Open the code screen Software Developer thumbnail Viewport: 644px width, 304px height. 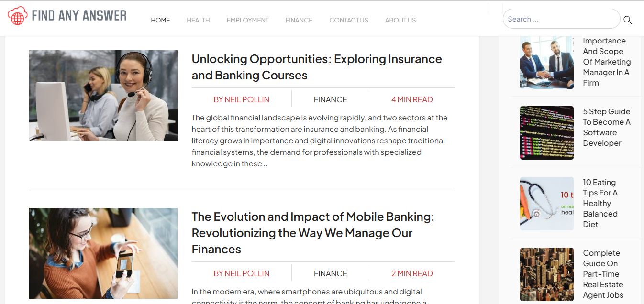tap(546, 133)
